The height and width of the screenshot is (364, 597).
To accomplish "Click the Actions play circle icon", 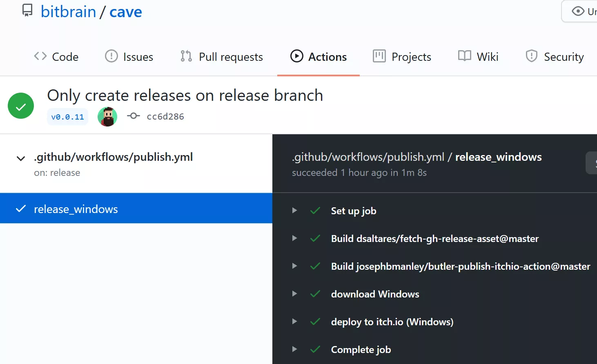I will click(x=297, y=56).
